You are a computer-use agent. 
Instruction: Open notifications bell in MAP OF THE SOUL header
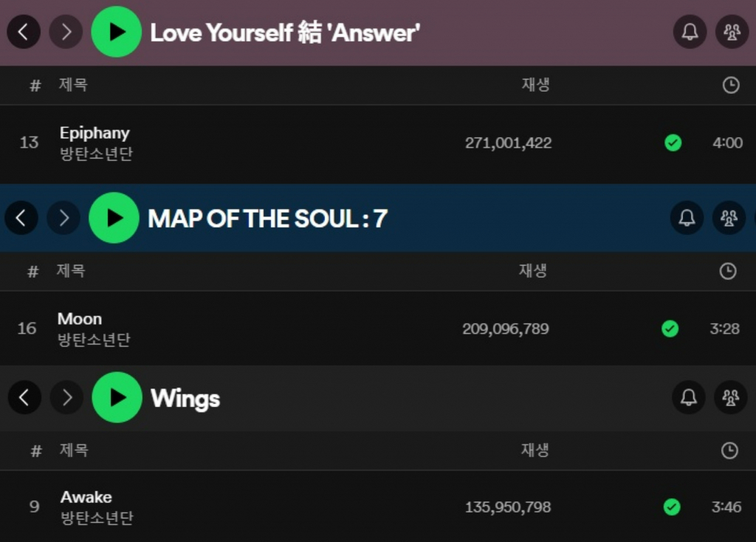click(x=687, y=218)
